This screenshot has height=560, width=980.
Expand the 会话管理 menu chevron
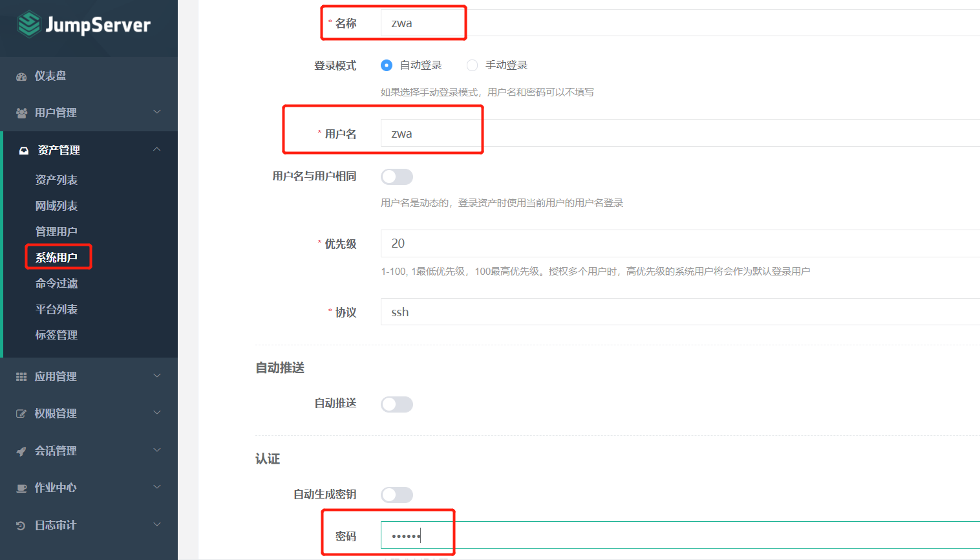pyautogui.click(x=157, y=450)
